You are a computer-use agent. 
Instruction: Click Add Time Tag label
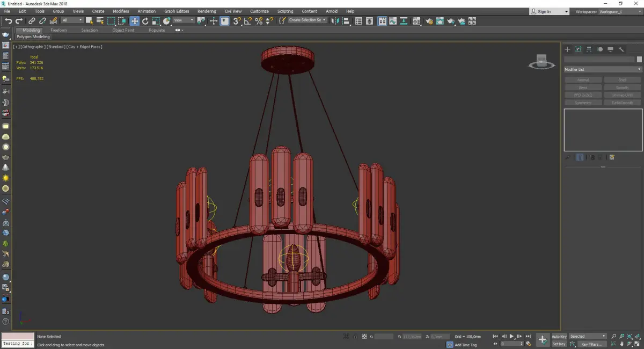465,345
